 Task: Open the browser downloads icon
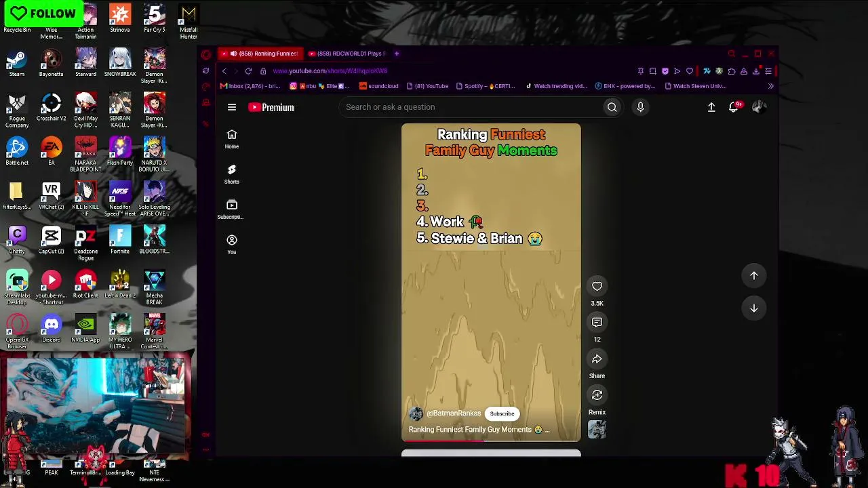(x=756, y=71)
